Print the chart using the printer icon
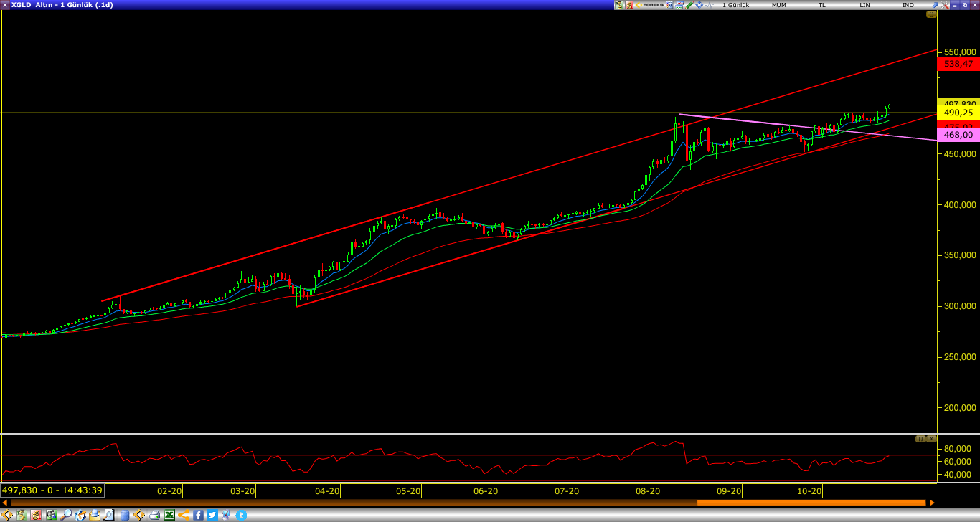Screen dimensions: 980x522 coord(154,515)
